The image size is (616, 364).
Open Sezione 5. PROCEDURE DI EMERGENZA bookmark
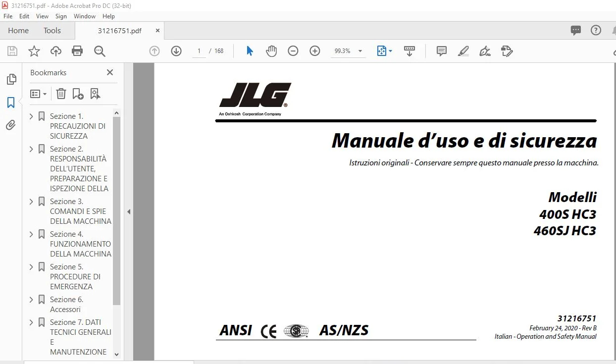[x=75, y=277]
